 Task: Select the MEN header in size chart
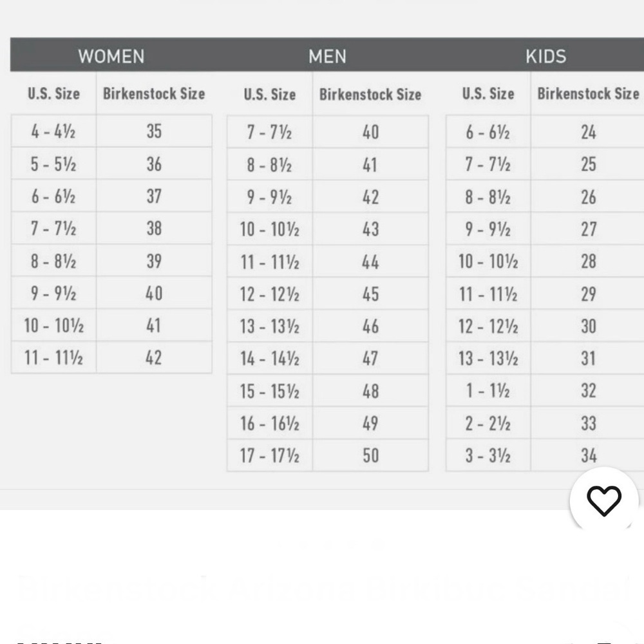pyautogui.click(x=327, y=56)
